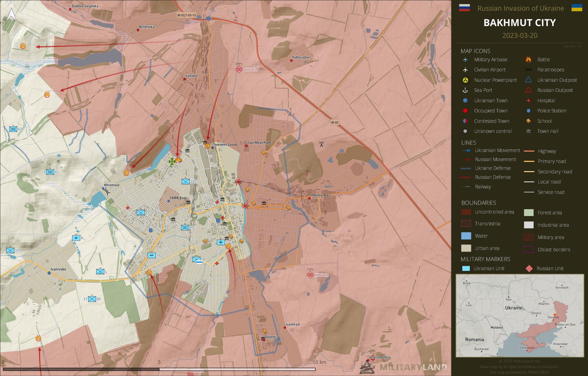Click the Ukrainian unit marker labeled 77
Viewport: 588px width, 376px height.
141,213
